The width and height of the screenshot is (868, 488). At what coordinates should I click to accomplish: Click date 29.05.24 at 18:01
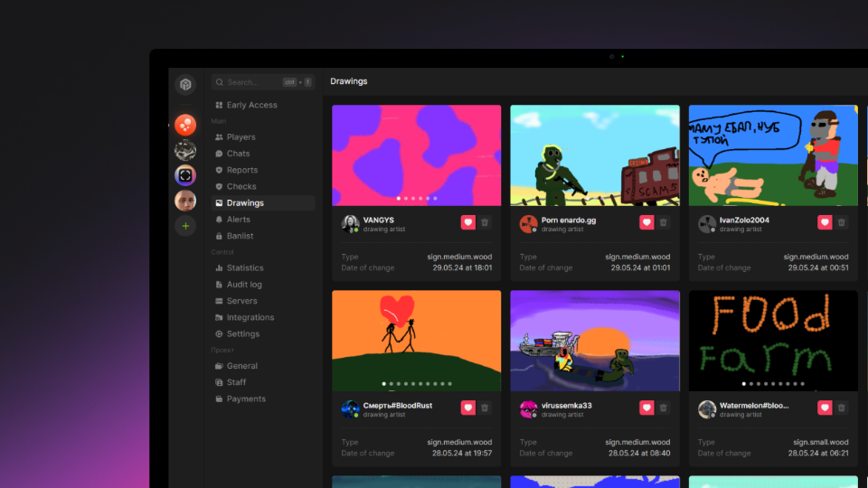tap(462, 267)
